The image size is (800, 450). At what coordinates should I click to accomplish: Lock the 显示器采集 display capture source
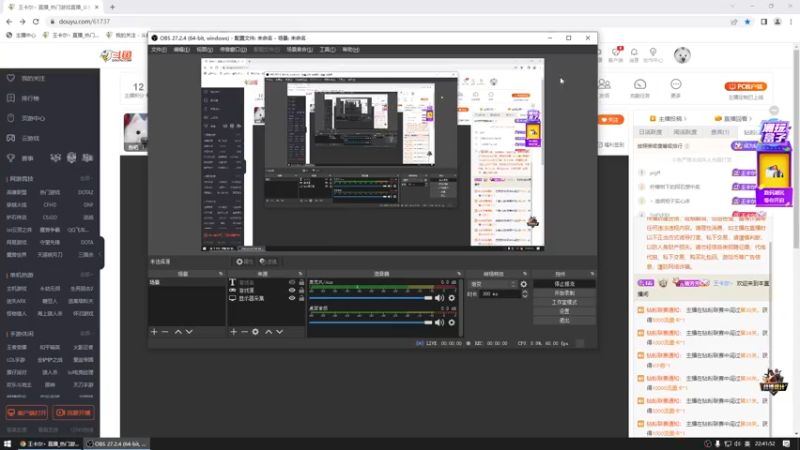pos(301,298)
